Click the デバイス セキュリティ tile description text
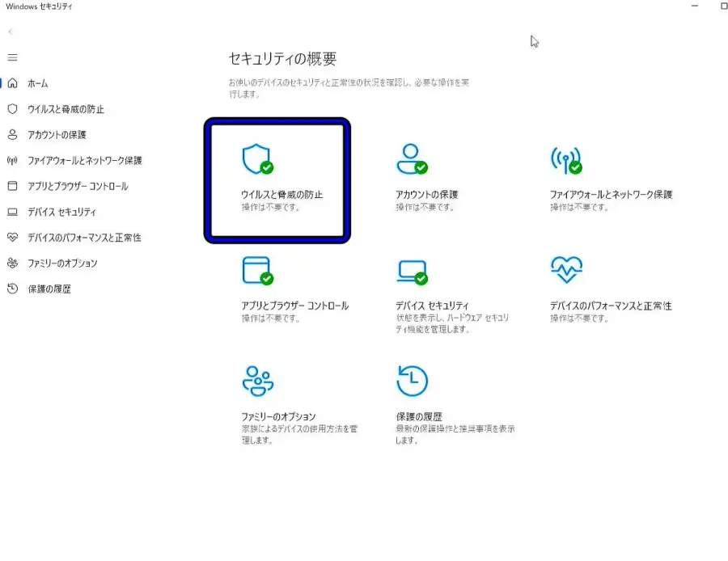 pyautogui.click(x=452, y=323)
